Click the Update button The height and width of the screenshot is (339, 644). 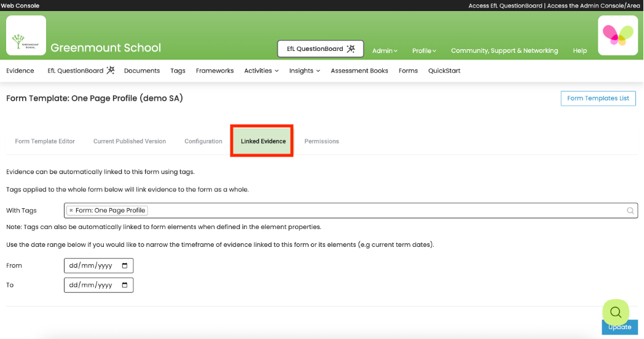(620, 327)
